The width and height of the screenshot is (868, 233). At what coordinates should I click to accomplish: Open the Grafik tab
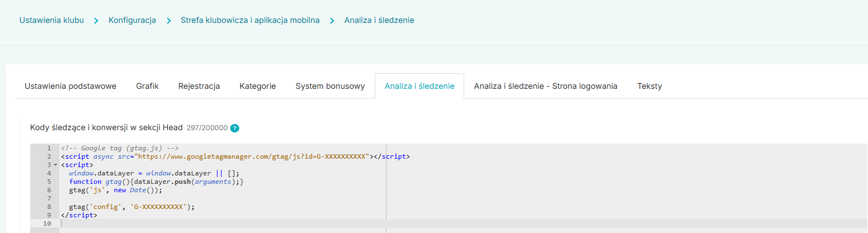click(x=147, y=86)
